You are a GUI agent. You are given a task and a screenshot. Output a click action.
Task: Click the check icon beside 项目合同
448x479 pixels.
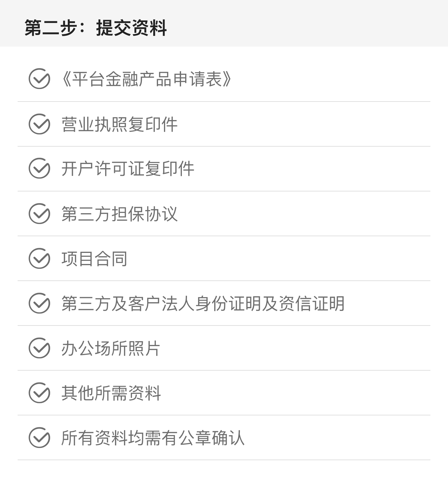pos(39,258)
